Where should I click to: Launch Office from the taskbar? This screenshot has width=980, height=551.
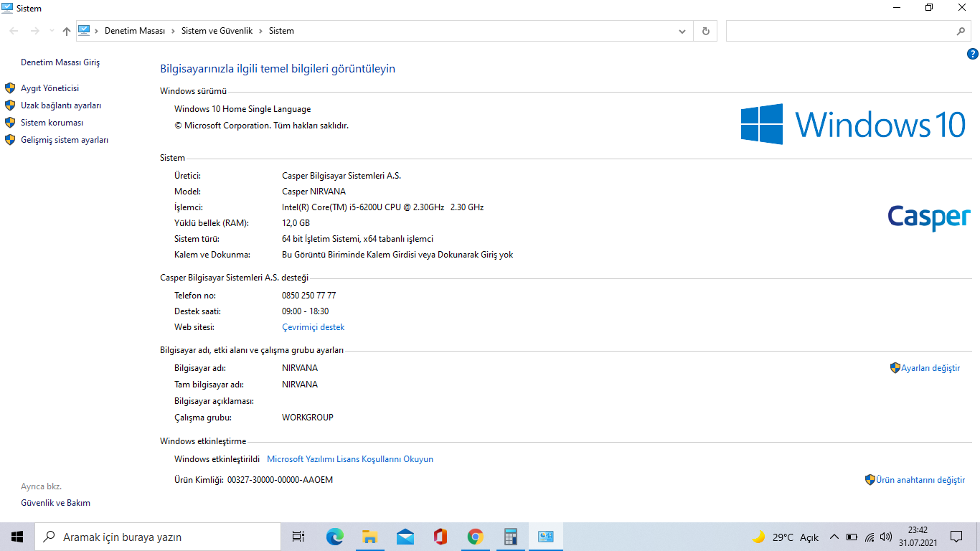[x=440, y=537]
